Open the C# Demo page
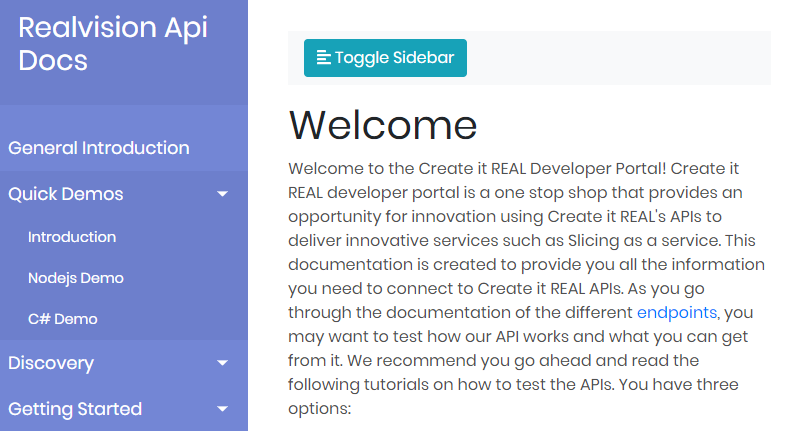 click(x=63, y=319)
